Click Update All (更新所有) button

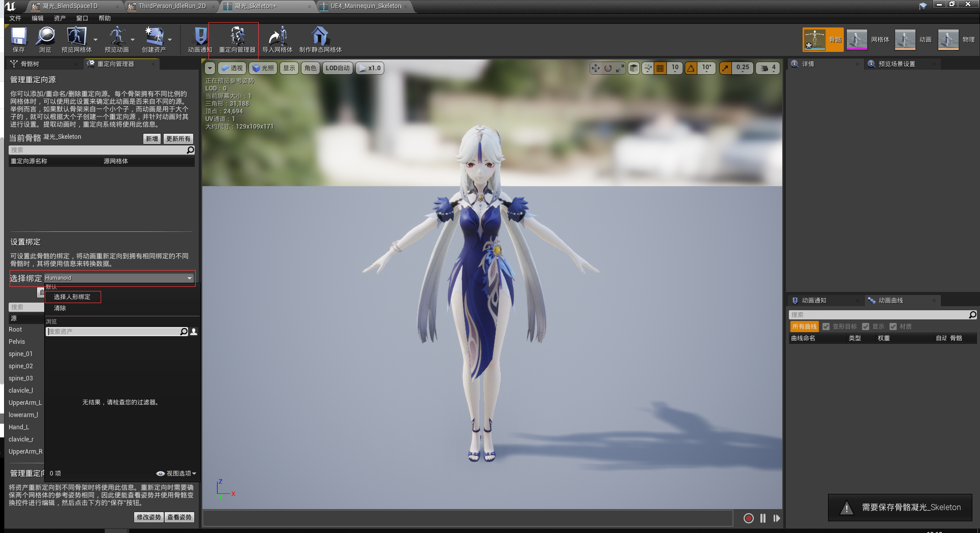(178, 139)
